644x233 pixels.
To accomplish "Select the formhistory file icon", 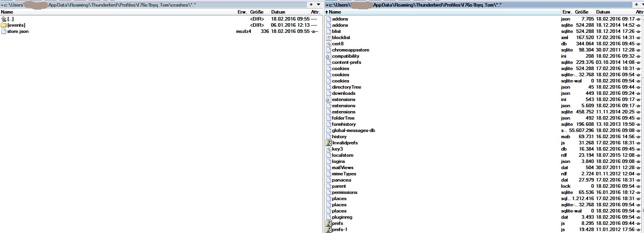I will (329, 124).
